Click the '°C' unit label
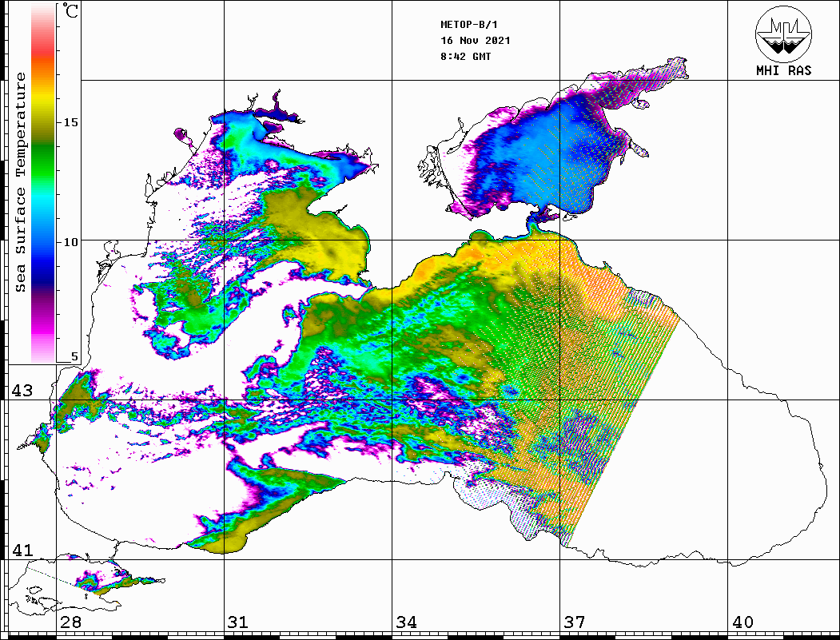This screenshot has height=640, width=840. 70,10
